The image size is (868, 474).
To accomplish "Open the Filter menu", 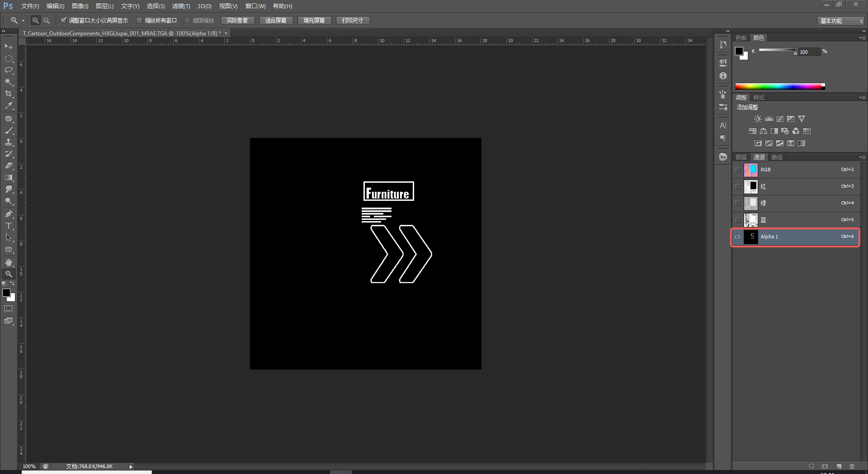I will (x=181, y=6).
